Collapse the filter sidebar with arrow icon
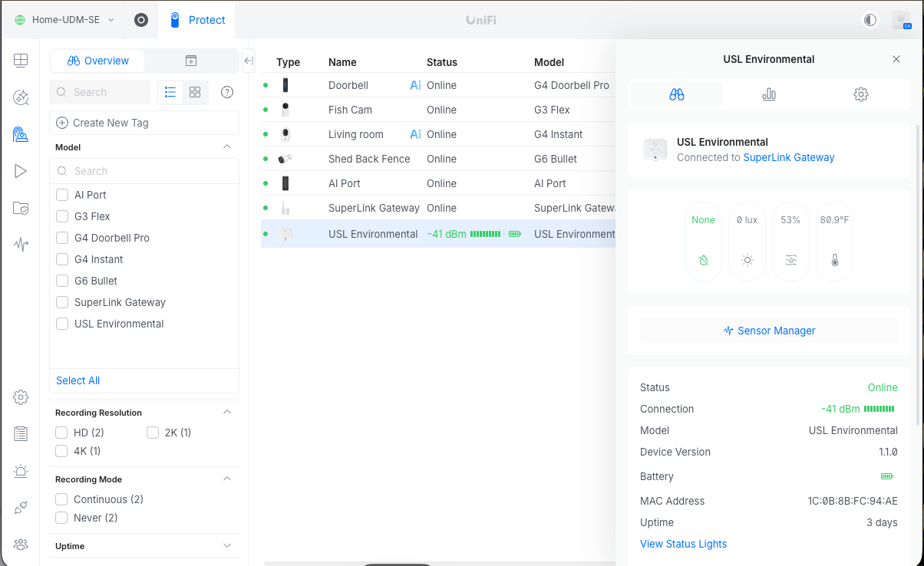The image size is (924, 566). (x=248, y=61)
